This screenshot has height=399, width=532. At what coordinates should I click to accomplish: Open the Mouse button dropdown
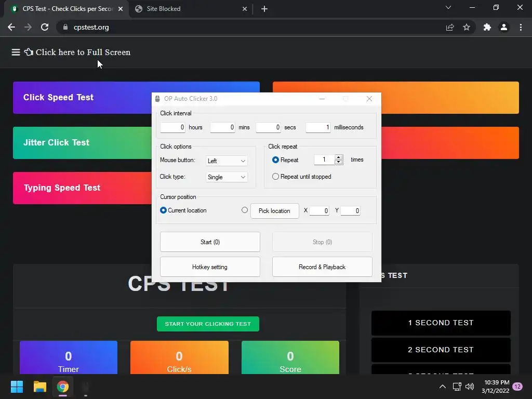[x=227, y=161]
